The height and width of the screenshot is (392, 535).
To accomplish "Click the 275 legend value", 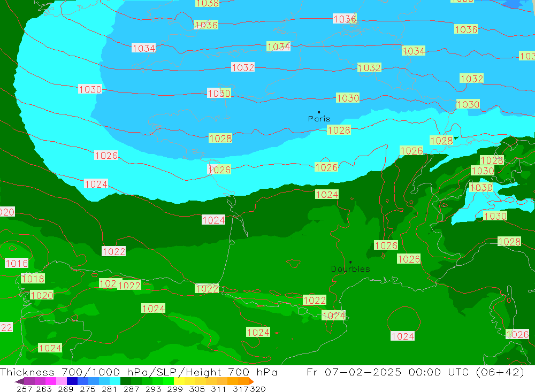I will [x=87, y=389].
